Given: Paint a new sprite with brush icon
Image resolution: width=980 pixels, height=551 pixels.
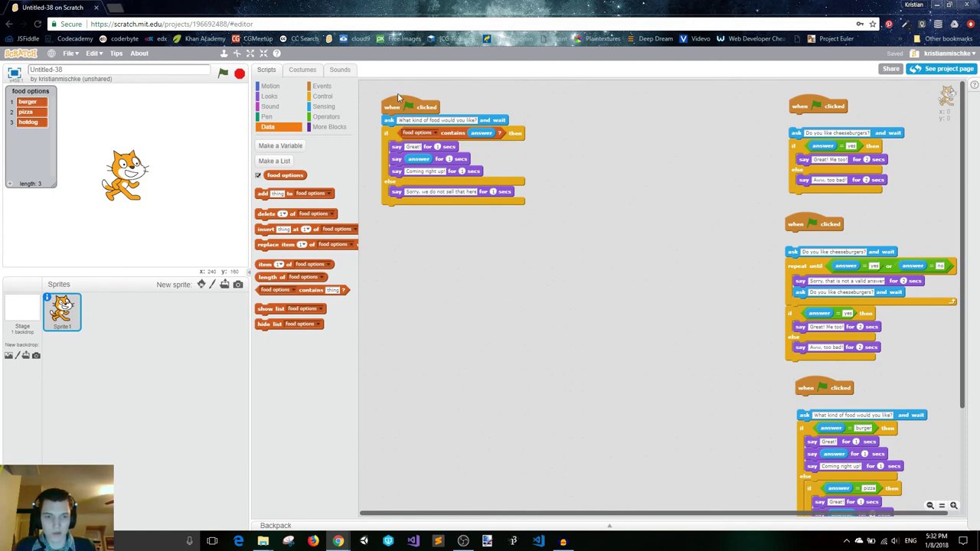Looking at the screenshot, I should pos(213,285).
